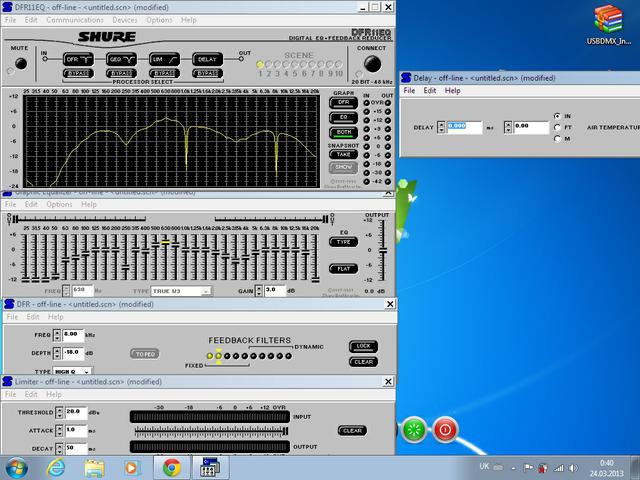Image resolution: width=640 pixels, height=480 pixels.
Task: Select the GEQ processor block
Action: click(120, 60)
